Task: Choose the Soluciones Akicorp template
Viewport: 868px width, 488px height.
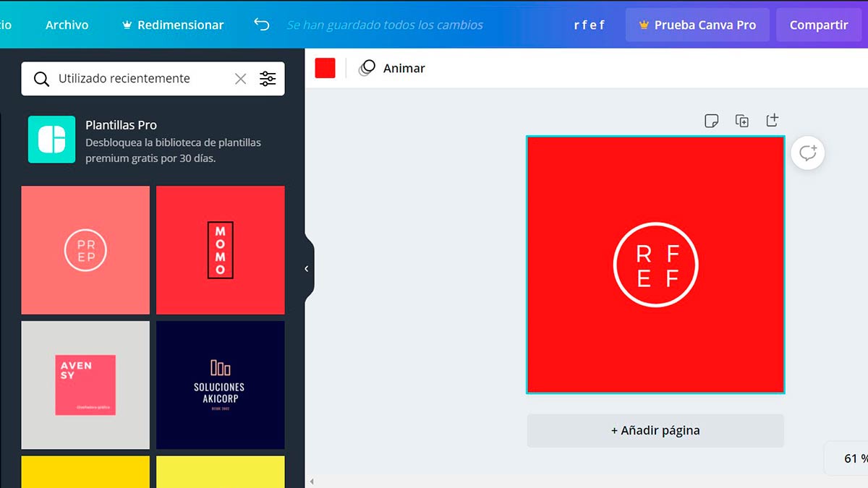Action: tap(220, 385)
